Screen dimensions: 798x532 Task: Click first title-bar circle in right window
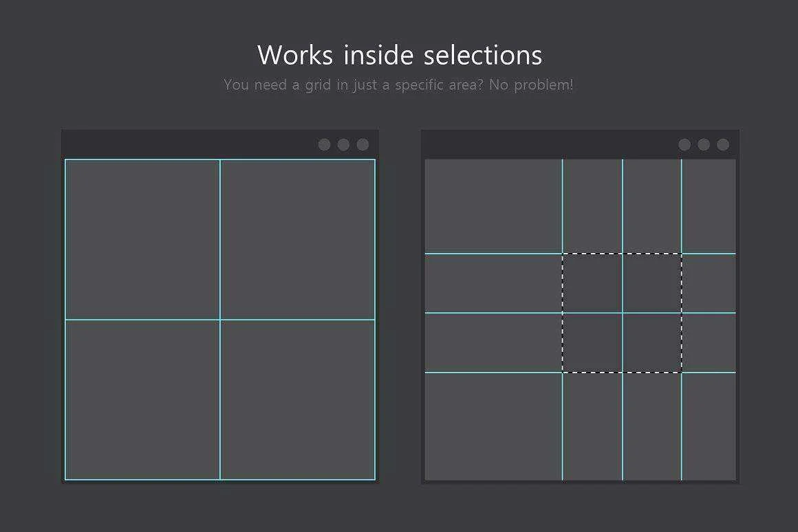click(x=684, y=145)
